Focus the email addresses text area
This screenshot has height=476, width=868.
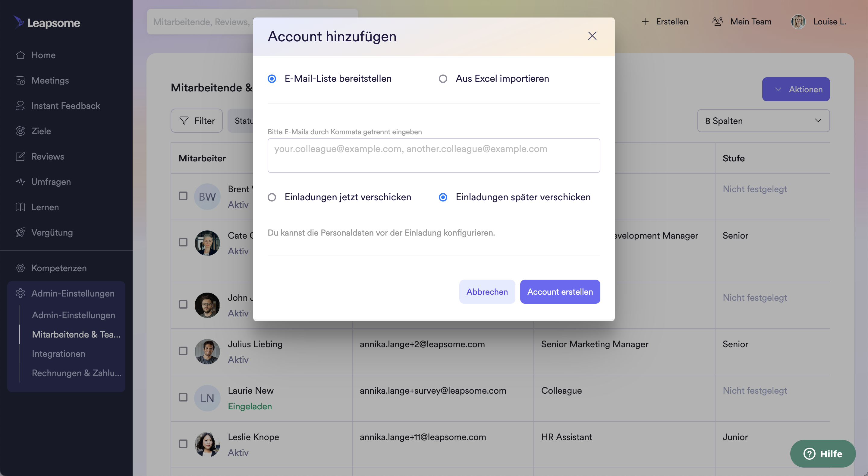(x=434, y=155)
